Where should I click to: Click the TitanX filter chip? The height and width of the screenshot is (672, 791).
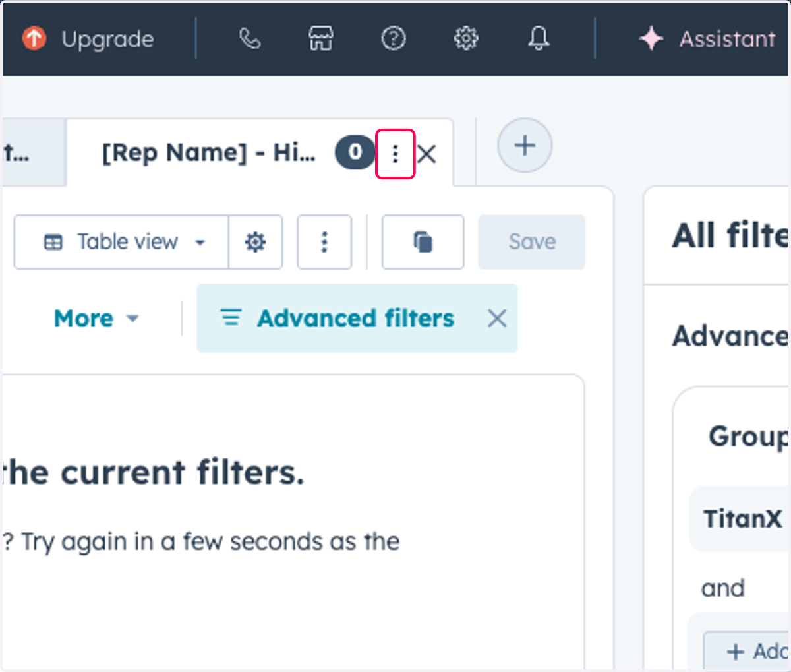(740, 519)
